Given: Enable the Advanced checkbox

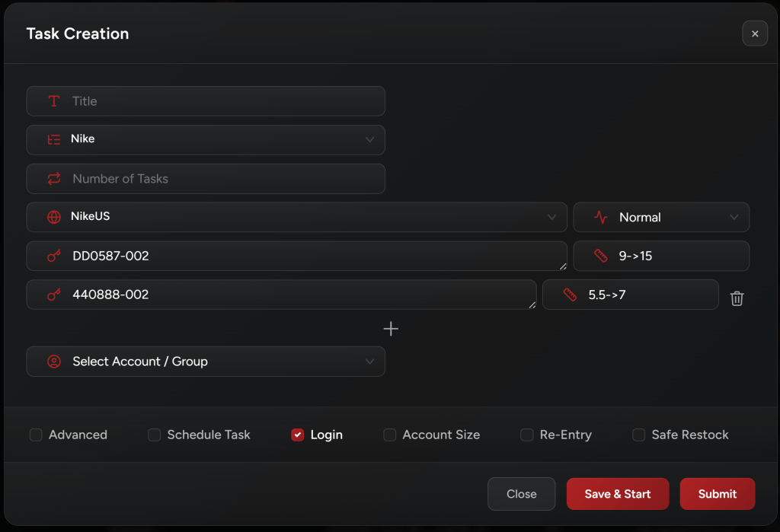Looking at the screenshot, I should 36,435.
